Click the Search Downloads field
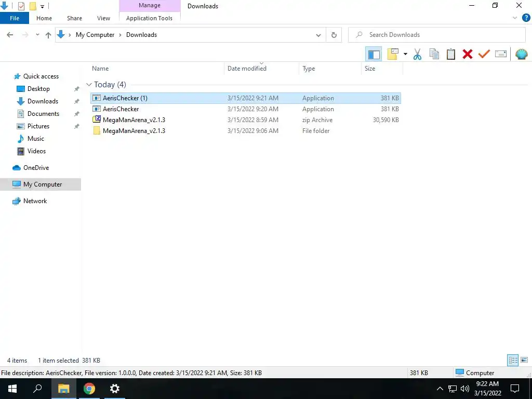The image size is (532, 399). point(436,35)
